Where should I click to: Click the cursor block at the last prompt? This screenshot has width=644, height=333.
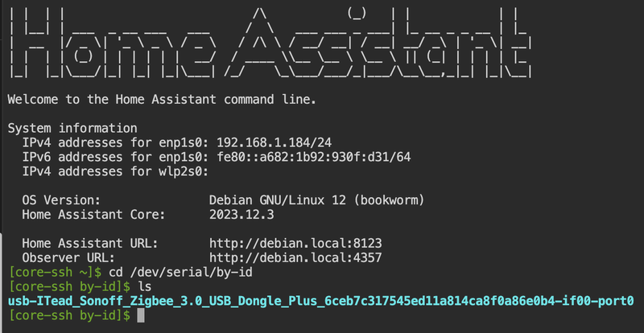click(140, 316)
